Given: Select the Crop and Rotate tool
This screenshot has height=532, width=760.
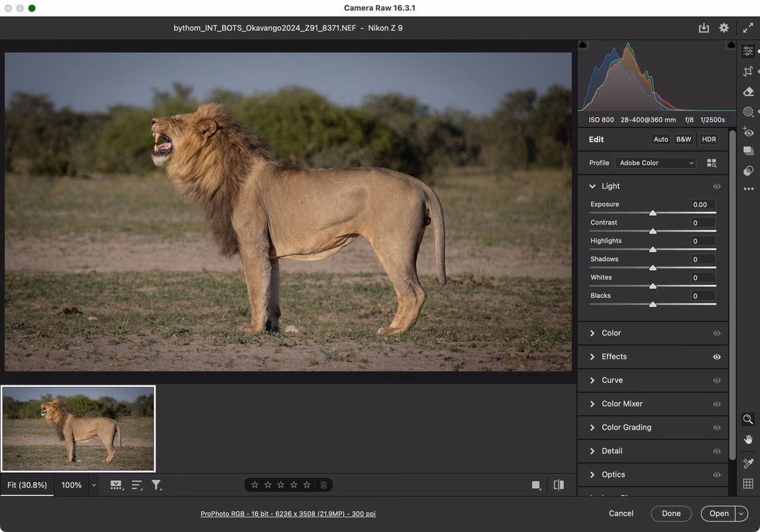Looking at the screenshot, I should pos(748,71).
